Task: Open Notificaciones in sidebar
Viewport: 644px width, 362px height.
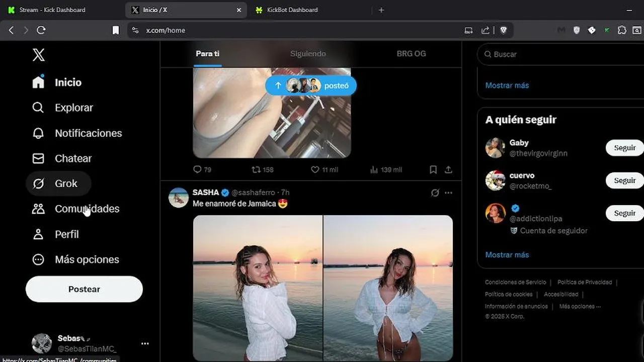Action: [76, 133]
